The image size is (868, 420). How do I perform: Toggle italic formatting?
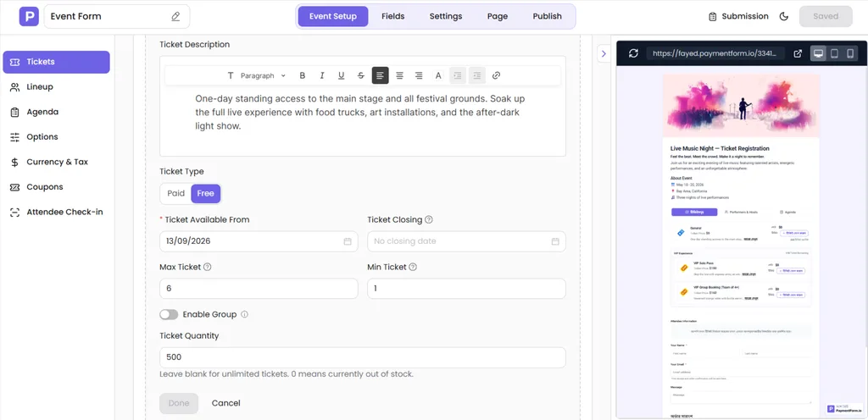click(321, 75)
